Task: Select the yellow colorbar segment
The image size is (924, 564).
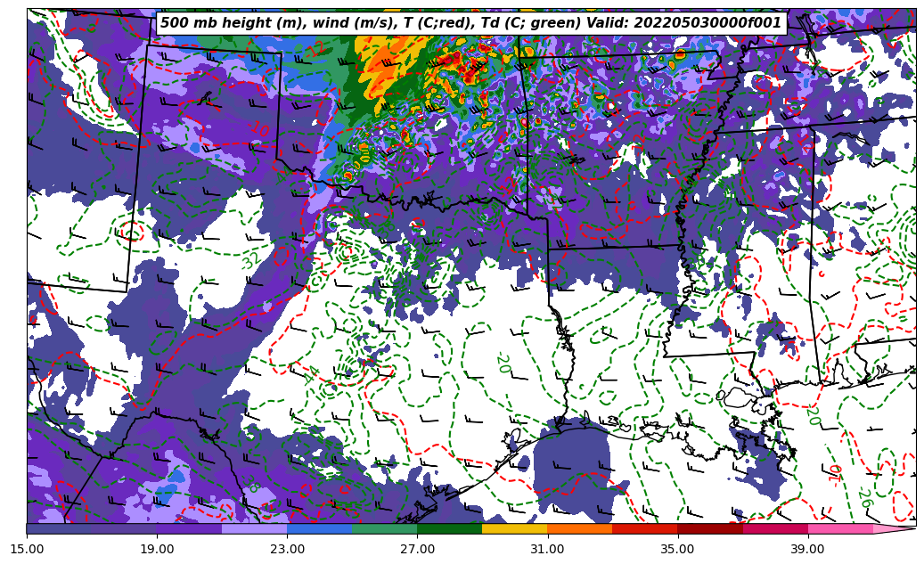Action: 514,529
